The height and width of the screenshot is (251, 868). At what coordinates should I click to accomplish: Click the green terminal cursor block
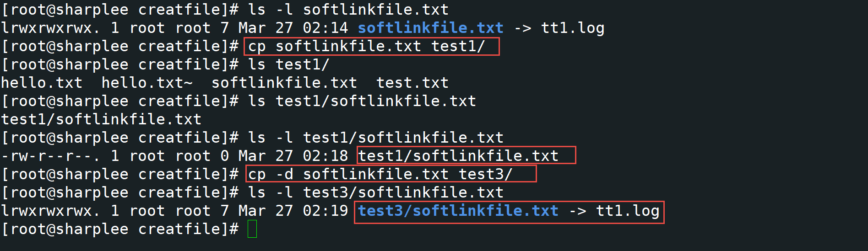[252, 229]
